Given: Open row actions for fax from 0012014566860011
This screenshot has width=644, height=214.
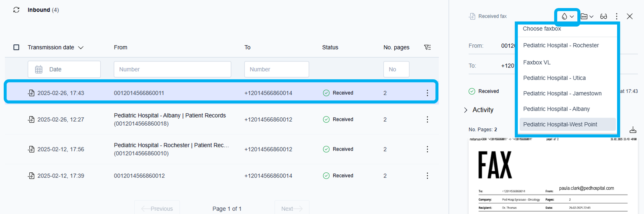Looking at the screenshot, I should pos(427,93).
